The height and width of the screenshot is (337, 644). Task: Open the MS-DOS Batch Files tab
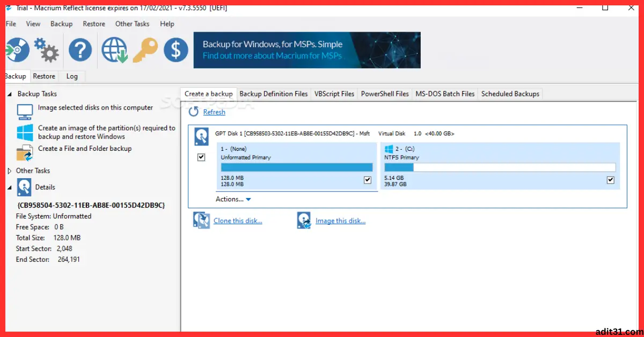point(445,94)
